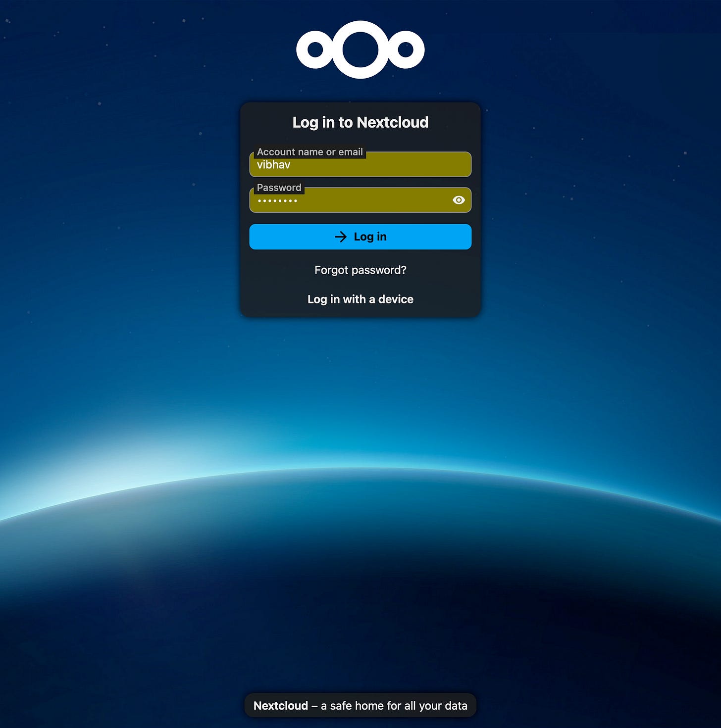
Task: Open the Forgot password? link
Action: (x=360, y=270)
